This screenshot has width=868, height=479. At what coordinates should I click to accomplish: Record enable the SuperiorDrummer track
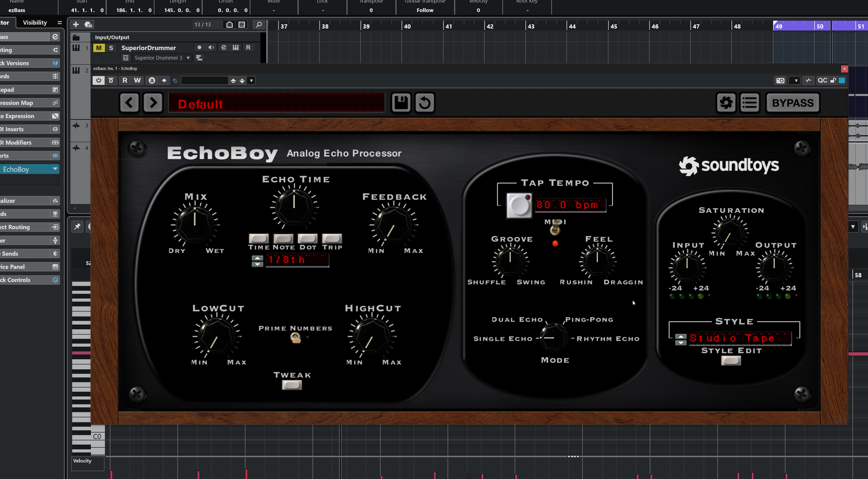click(199, 48)
